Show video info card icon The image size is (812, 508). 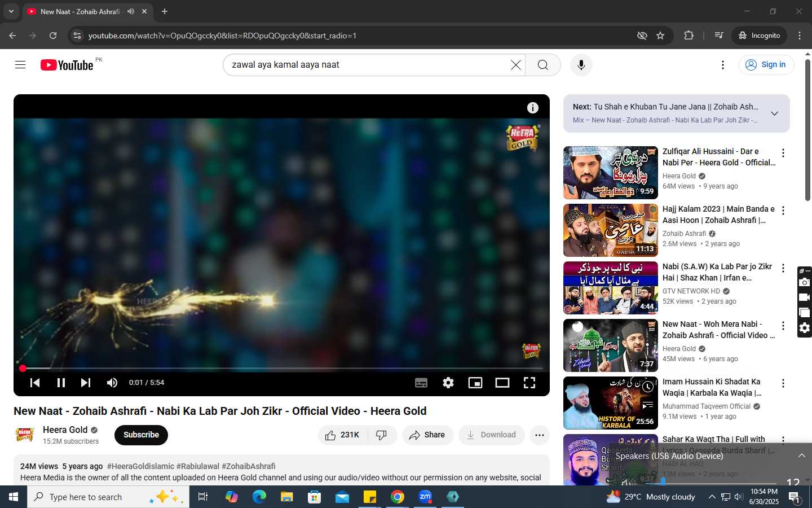[532, 108]
